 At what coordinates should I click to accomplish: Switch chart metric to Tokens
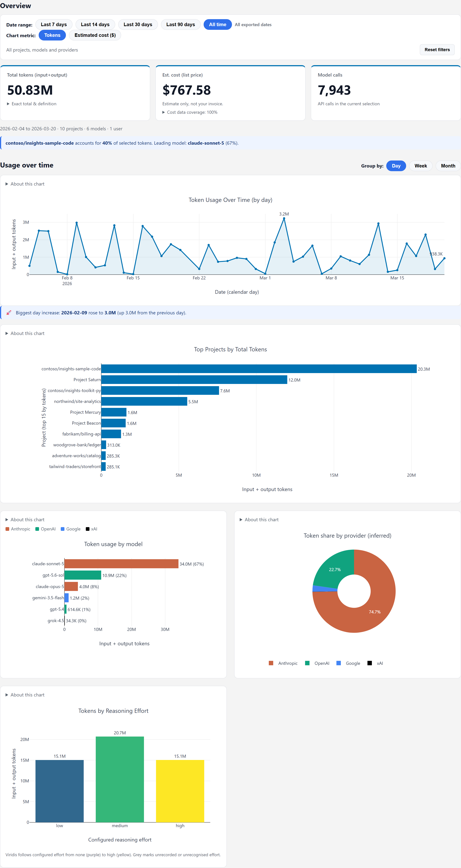(x=52, y=35)
